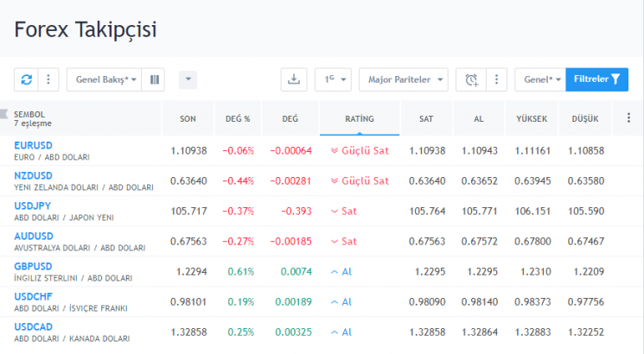The image size is (644, 354).
Task: Sort by the AL column header
Action: click(x=479, y=119)
